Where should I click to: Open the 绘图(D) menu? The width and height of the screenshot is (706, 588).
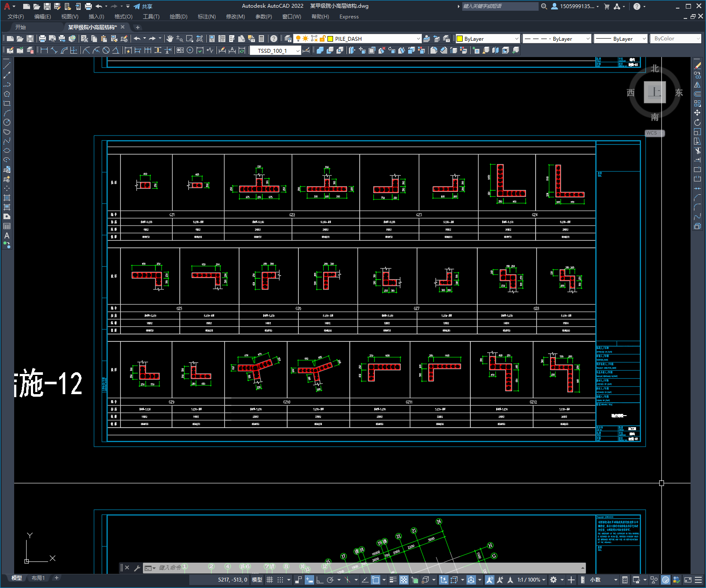click(179, 17)
